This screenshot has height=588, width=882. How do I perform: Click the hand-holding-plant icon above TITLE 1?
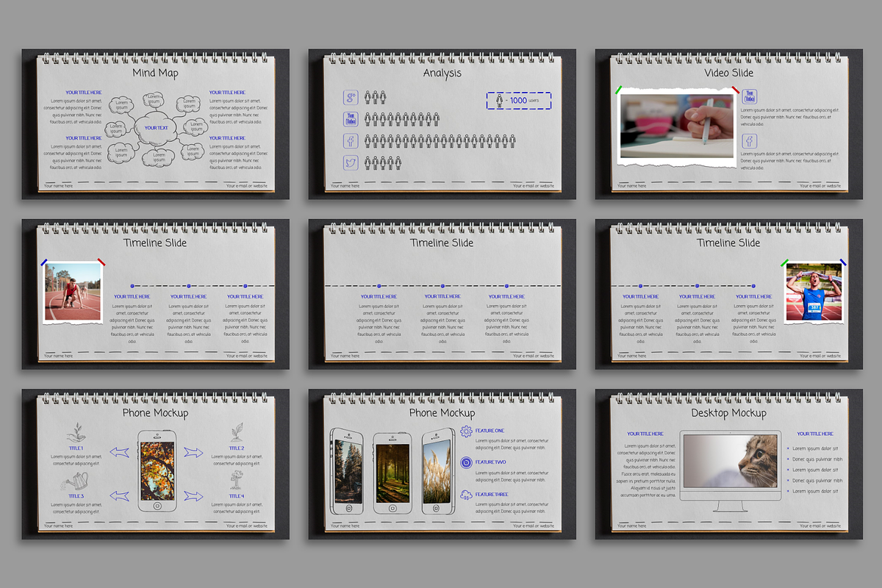[x=76, y=433]
